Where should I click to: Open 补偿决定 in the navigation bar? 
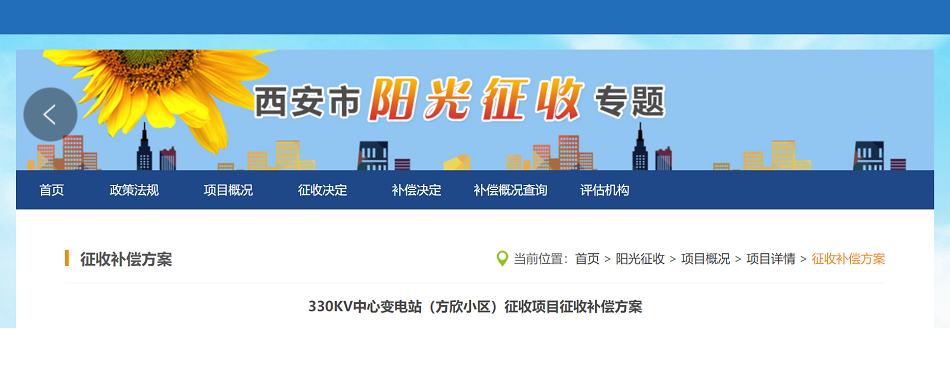point(416,190)
